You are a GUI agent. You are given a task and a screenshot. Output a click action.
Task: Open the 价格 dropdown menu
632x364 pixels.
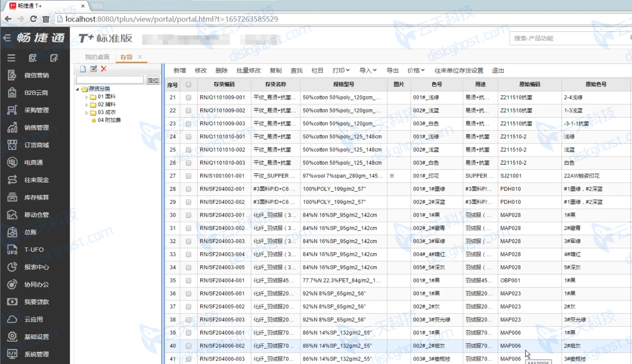[x=416, y=70]
